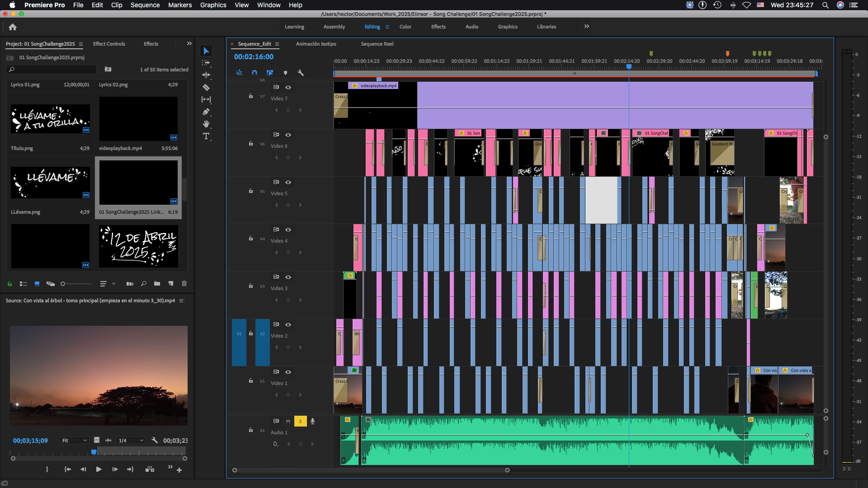
Task: Hide Video 5 track output
Action: tap(288, 182)
